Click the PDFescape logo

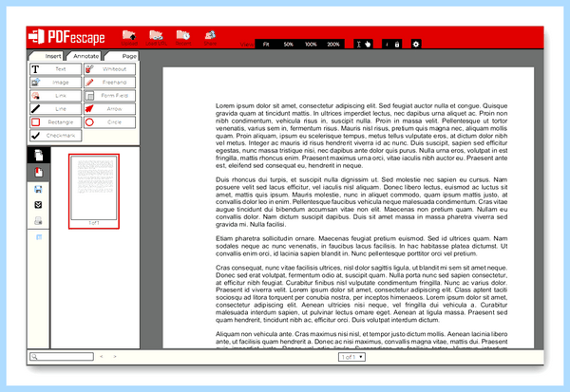[x=66, y=37]
